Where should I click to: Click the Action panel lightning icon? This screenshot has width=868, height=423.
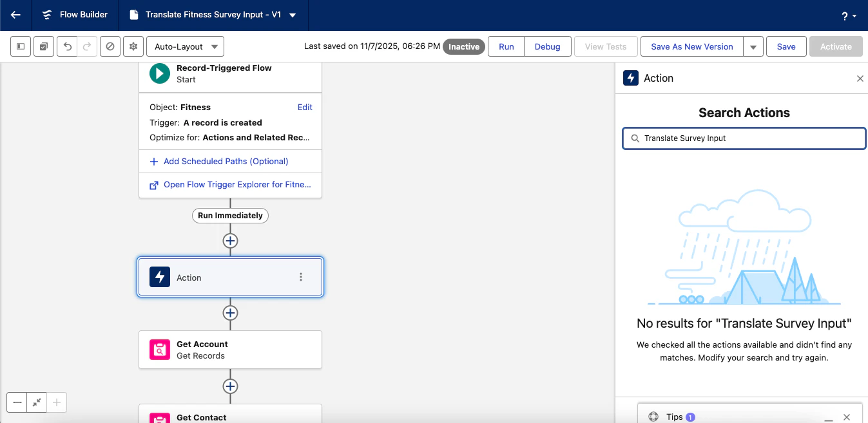point(630,78)
